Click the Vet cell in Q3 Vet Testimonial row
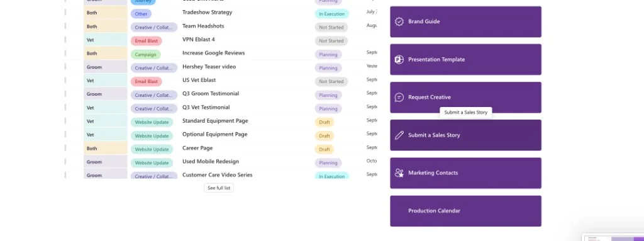The height and width of the screenshot is (241, 644). coord(106,108)
